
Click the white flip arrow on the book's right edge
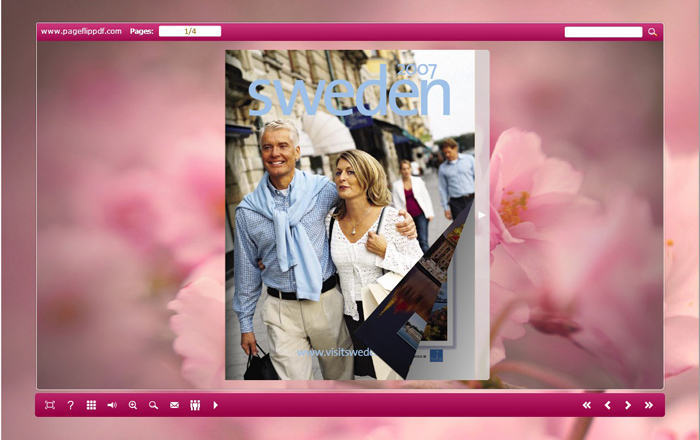tap(482, 215)
